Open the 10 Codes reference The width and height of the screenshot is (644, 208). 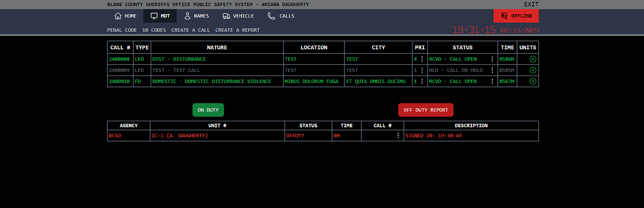(x=154, y=30)
